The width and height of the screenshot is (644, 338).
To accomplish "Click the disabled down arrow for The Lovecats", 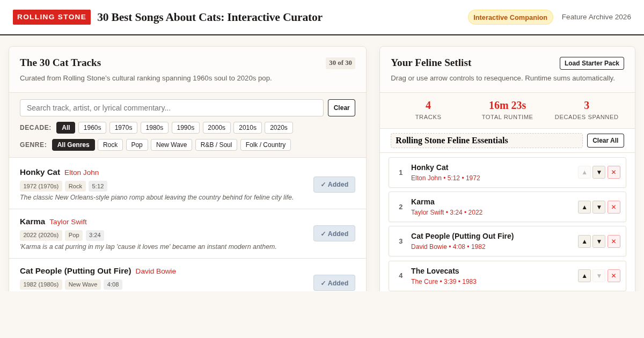I will point(599,276).
